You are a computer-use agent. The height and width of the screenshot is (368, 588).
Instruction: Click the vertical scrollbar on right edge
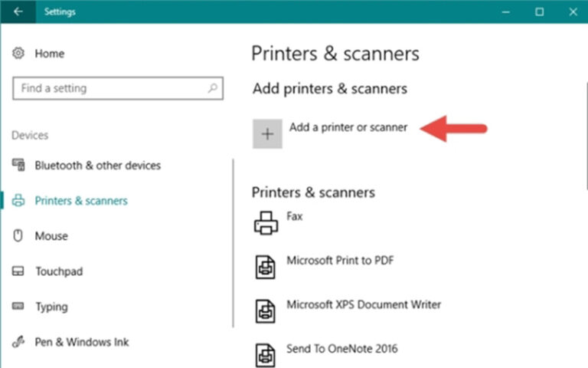point(586,136)
